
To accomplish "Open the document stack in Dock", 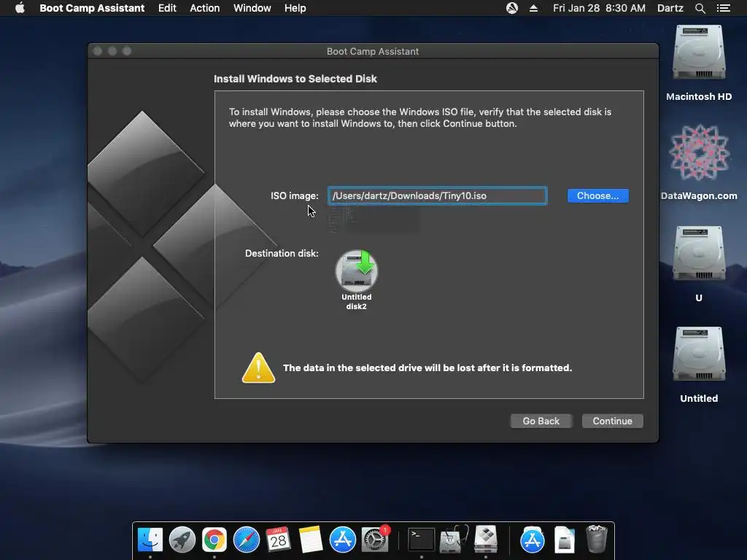I will click(x=565, y=540).
